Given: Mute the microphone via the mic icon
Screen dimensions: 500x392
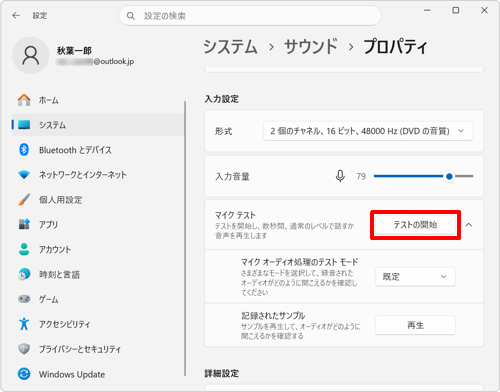Looking at the screenshot, I should pos(340,176).
